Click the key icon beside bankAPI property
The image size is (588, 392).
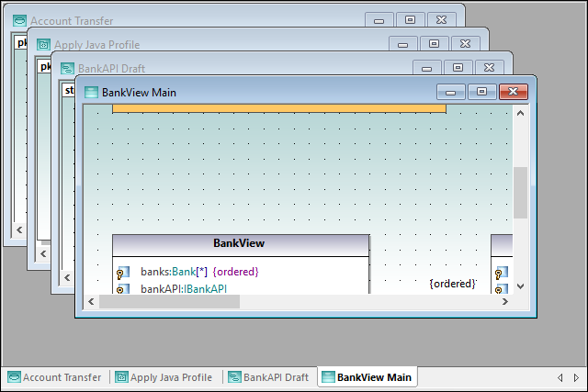(x=122, y=289)
